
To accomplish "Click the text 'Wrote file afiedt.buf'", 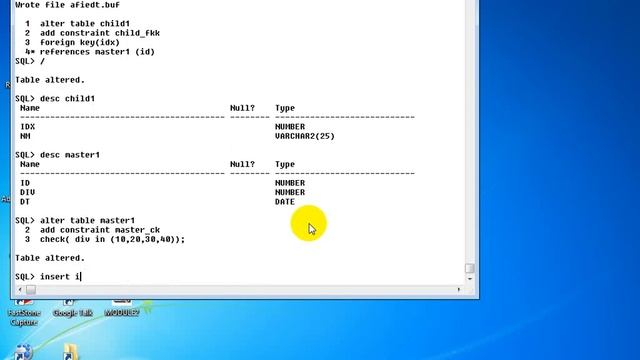I will pos(67,5).
